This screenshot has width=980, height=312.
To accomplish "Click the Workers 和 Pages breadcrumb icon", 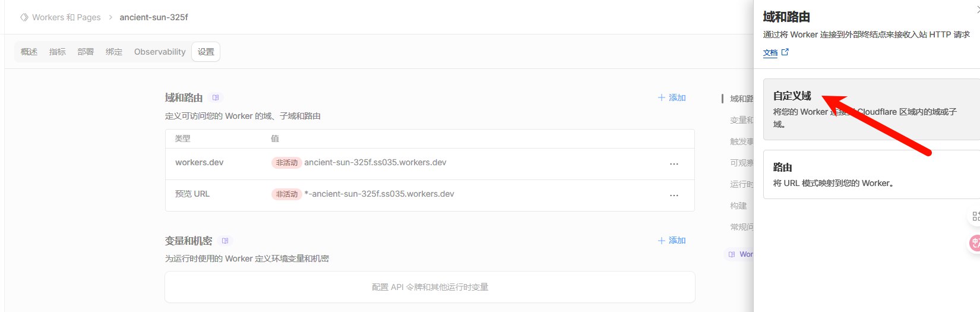I will pyautogui.click(x=24, y=17).
